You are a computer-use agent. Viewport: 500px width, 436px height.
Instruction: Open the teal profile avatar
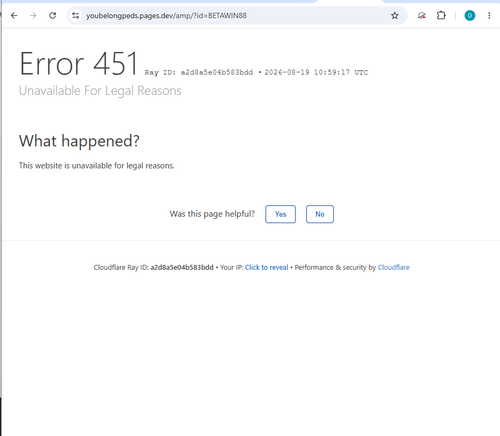coord(470,15)
